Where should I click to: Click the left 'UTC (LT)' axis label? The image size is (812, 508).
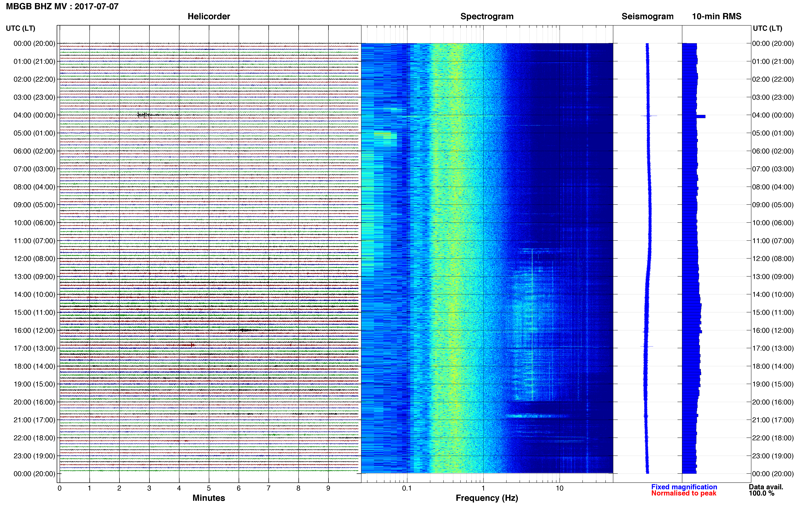(21, 28)
